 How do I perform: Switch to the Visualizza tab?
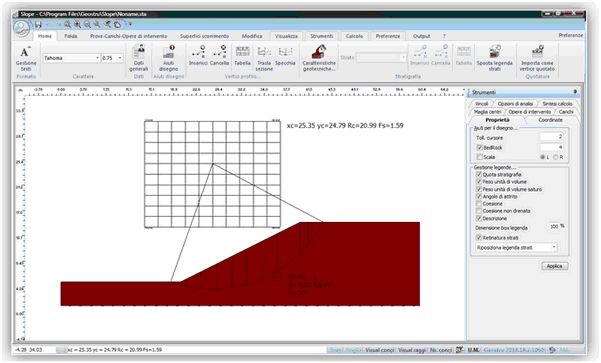pos(286,36)
